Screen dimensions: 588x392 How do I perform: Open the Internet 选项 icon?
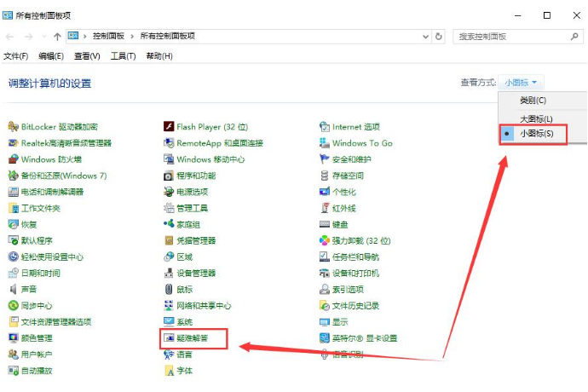point(325,127)
